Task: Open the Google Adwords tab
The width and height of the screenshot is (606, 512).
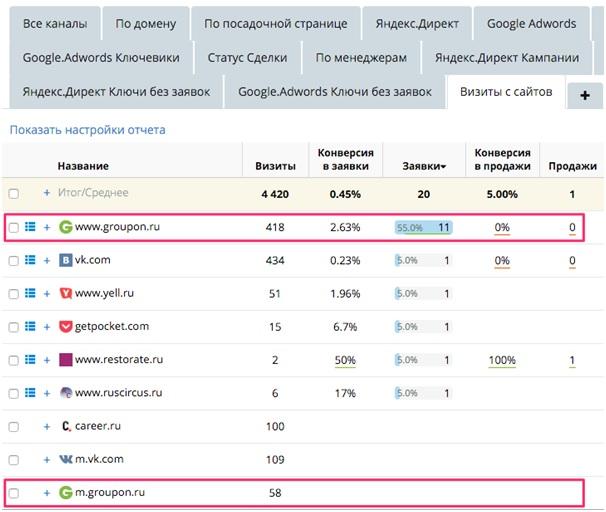Action: pos(531,24)
